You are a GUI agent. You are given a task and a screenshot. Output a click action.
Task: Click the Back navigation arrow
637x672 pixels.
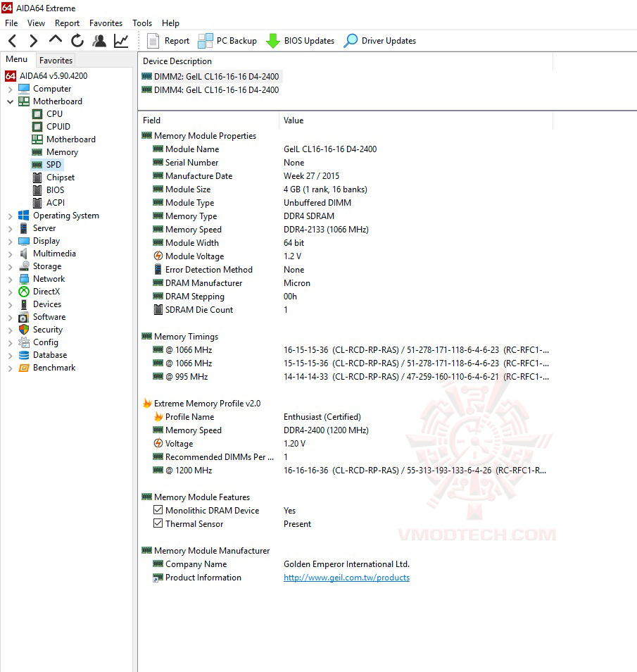click(13, 41)
